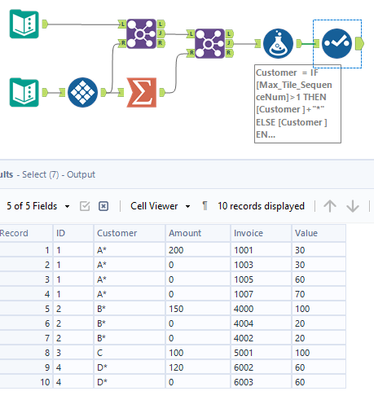Click top Text Input output anchor

[45, 24]
